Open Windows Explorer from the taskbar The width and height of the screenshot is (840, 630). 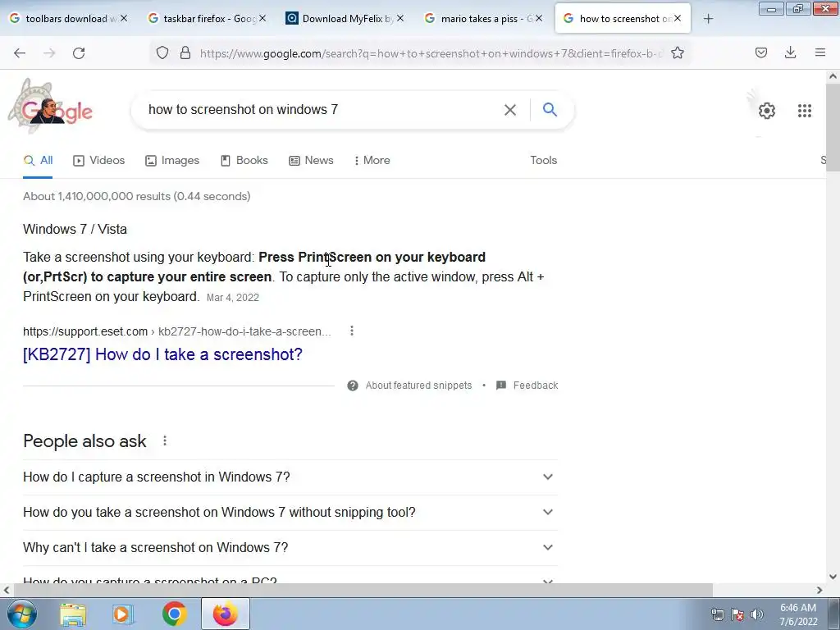[x=73, y=614]
